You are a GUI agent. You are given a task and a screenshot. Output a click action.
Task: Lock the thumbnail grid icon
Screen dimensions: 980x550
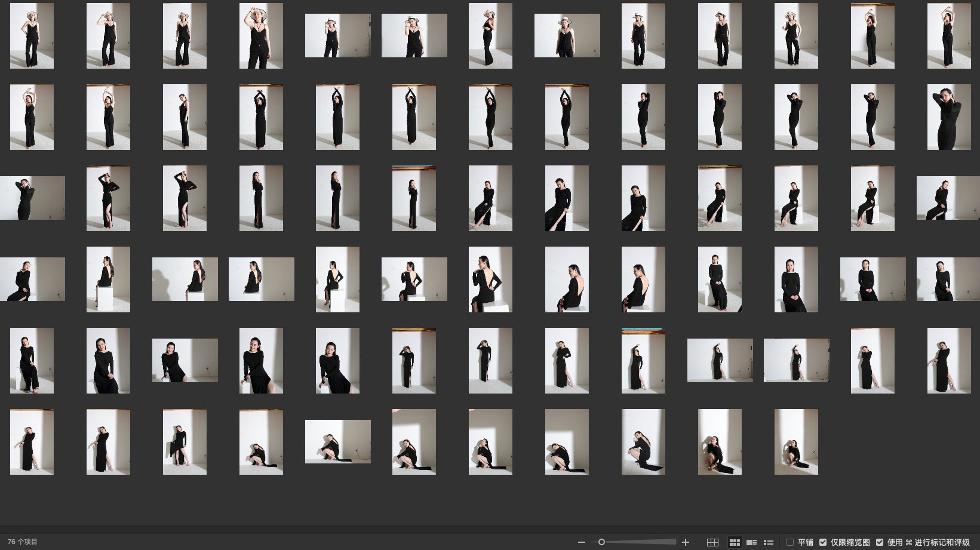click(712, 542)
